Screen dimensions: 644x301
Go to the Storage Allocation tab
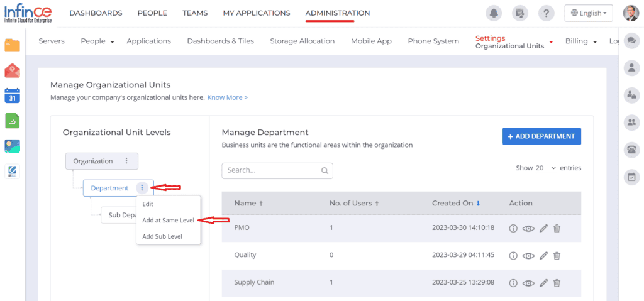coord(303,41)
